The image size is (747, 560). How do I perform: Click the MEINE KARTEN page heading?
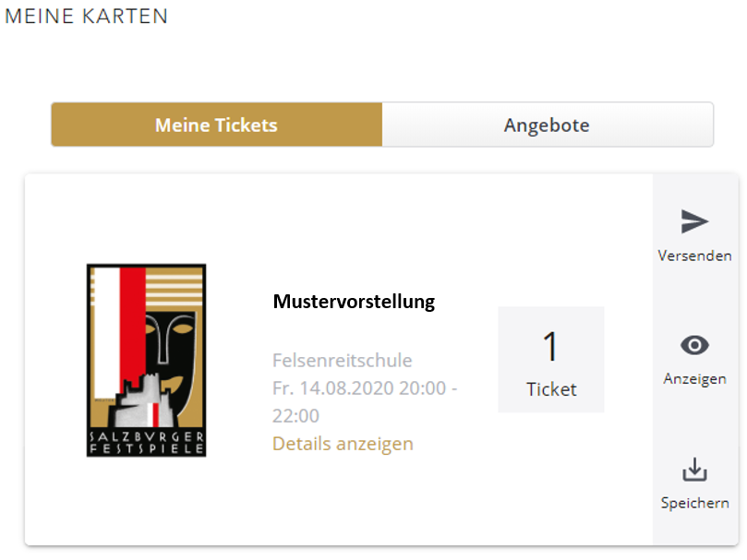pyautogui.click(x=86, y=17)
